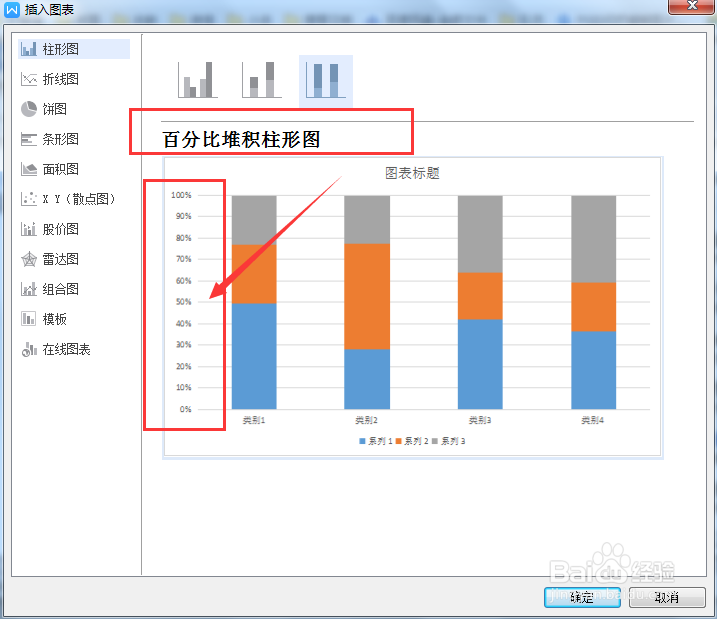This screenshot has width=717, height=619.
Task: Confirm chart insertion with 确定 button
Action: coord(582,598)
